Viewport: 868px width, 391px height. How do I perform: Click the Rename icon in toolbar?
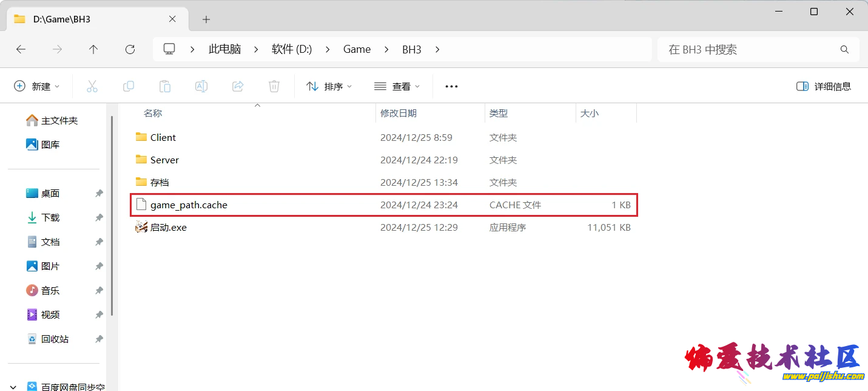[201, 86]
